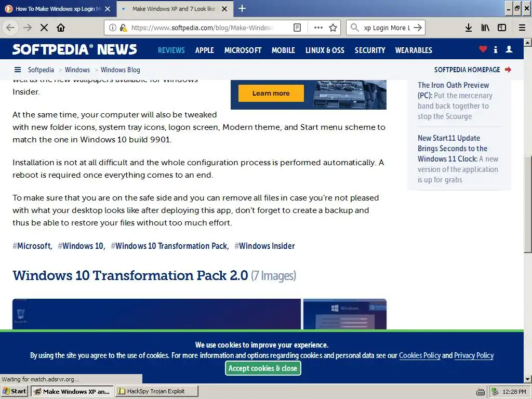Viewport: 532px width, 399px height.
Task: Accept cookies & close
Action: [x=263, y=368]
